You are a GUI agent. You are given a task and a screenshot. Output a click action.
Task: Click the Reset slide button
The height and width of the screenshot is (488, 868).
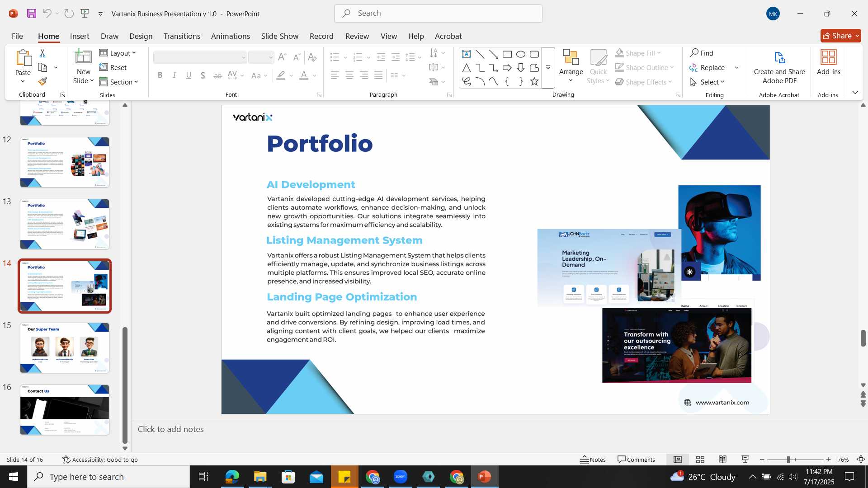[x=113, y=68]
